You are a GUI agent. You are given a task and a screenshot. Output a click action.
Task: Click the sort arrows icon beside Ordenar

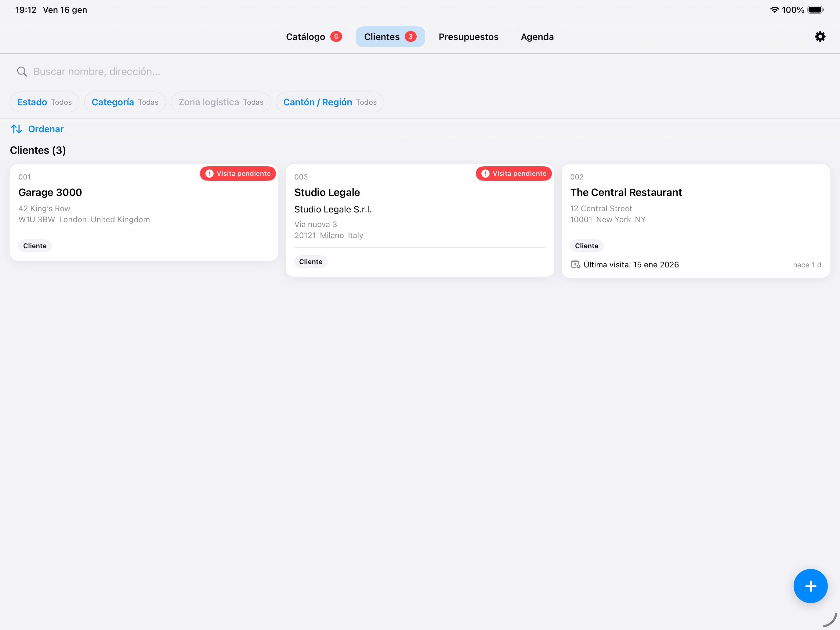coord(16,129)
